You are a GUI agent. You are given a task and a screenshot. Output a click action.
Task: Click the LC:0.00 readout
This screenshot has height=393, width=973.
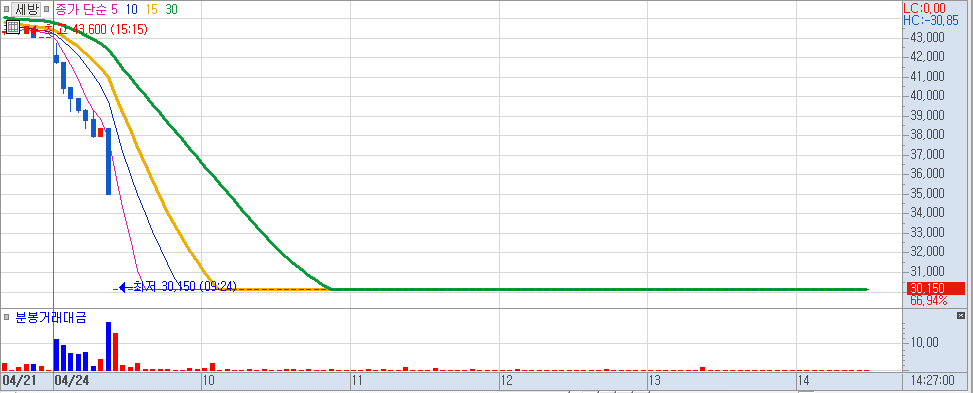coord(924,8)
